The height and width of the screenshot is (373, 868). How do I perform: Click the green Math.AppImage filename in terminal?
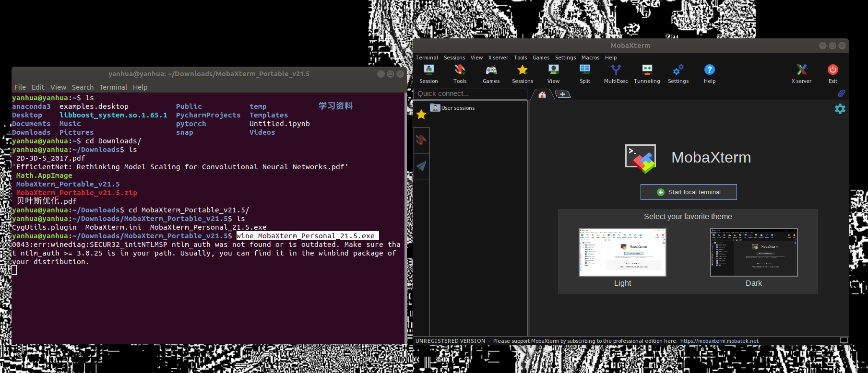point(44,175)
